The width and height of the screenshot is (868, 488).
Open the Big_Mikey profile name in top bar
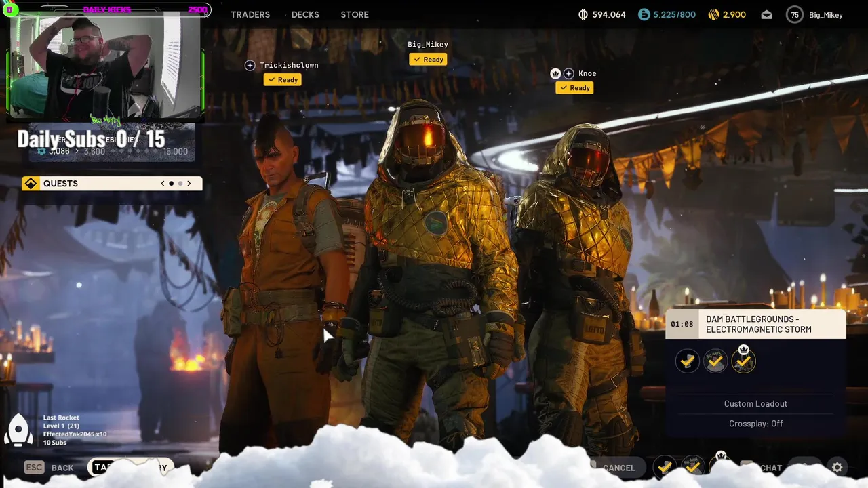click(x=826, y=15)
